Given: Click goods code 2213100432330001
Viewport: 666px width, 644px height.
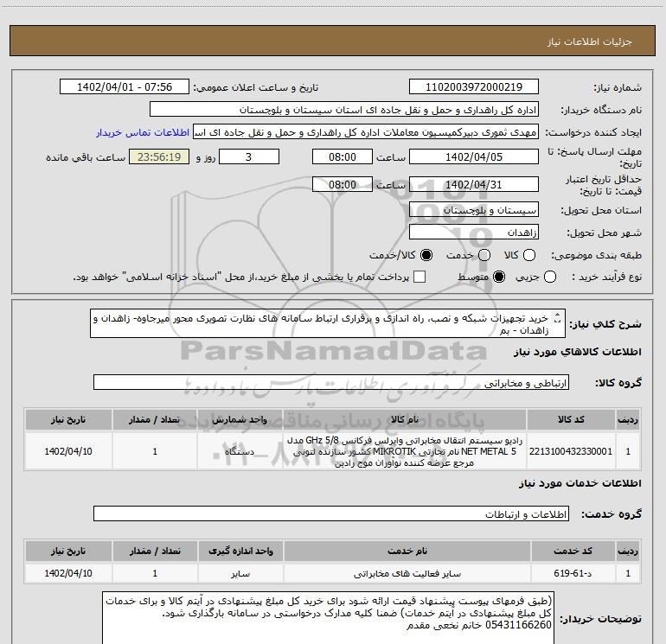Looking at the screenshot, I should point(571,451).
